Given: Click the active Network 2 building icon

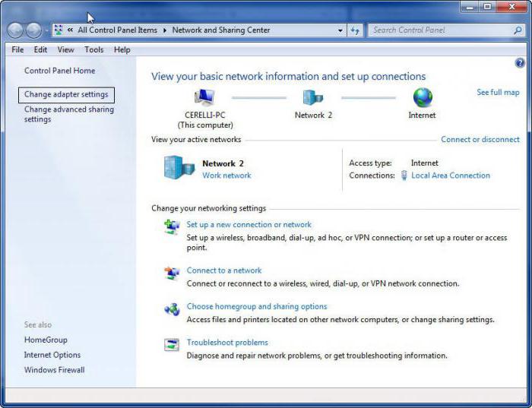Looking at the screenshot, I should pyautogui.click(x=179, y=168).
